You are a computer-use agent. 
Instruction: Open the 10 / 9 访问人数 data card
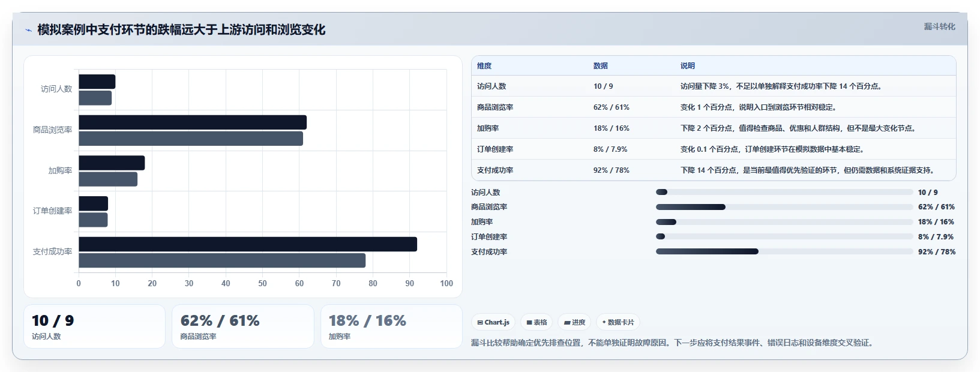click(x=94, y=326)
